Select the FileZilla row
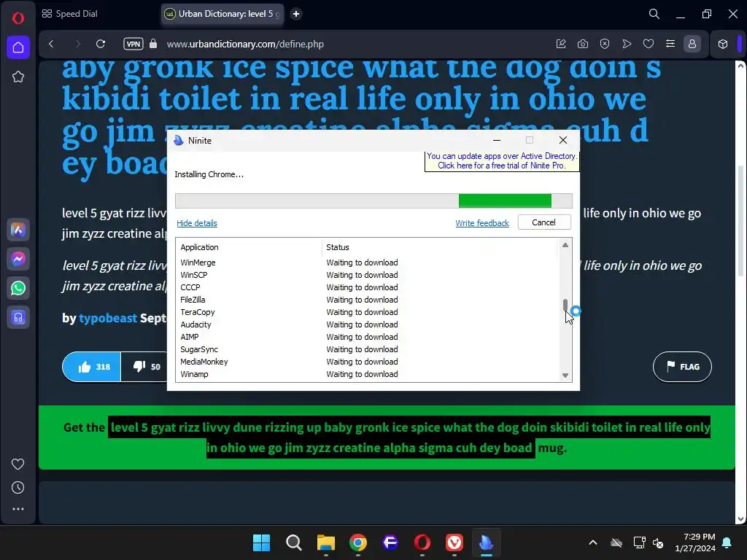The height and width of the screenshot is (560, 747). click(x=367, y=300)
